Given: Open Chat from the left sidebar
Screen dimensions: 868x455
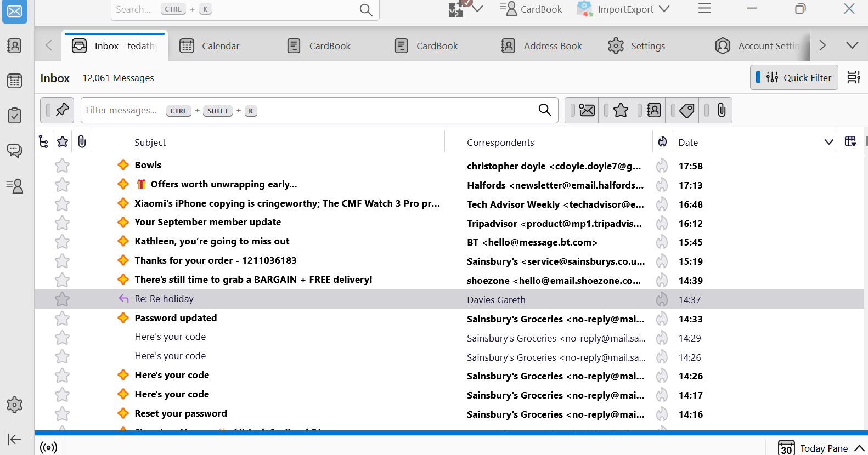Looking at the screenshot, I should pos(14,151).
